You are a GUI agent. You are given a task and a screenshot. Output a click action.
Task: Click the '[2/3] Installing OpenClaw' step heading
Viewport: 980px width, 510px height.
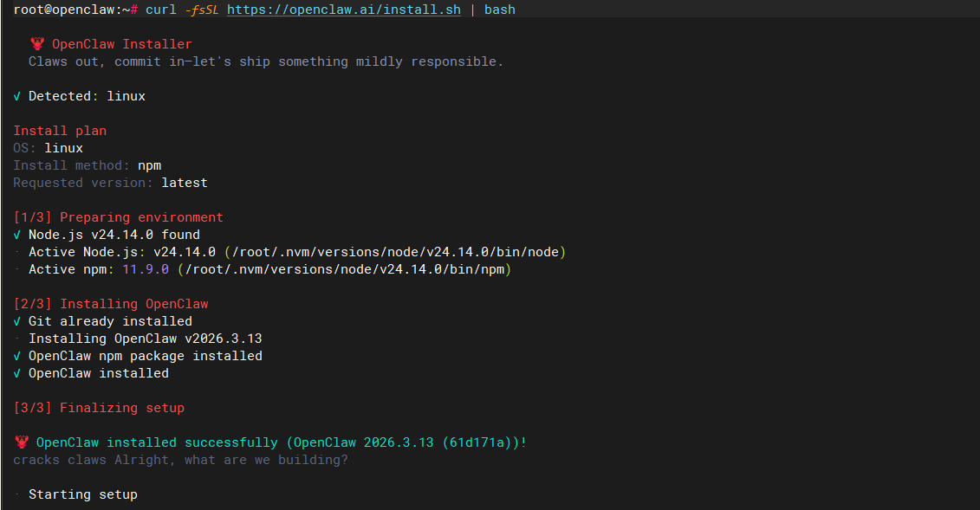click(111, 304)
